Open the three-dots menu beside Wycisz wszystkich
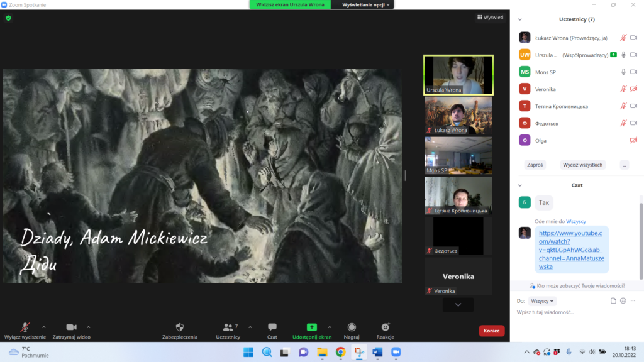Image resolution: width=644 pixels, height=362 pixels. pos(624,165)
